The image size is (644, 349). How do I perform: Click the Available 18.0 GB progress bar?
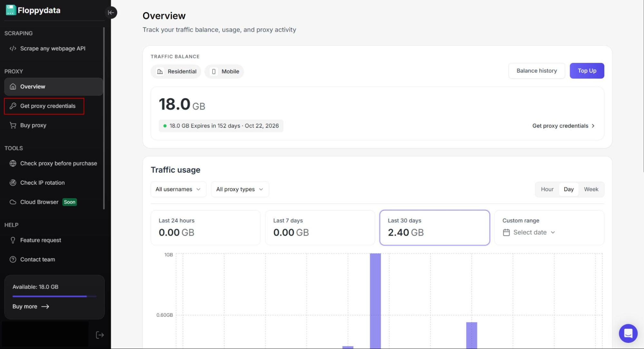54,296
